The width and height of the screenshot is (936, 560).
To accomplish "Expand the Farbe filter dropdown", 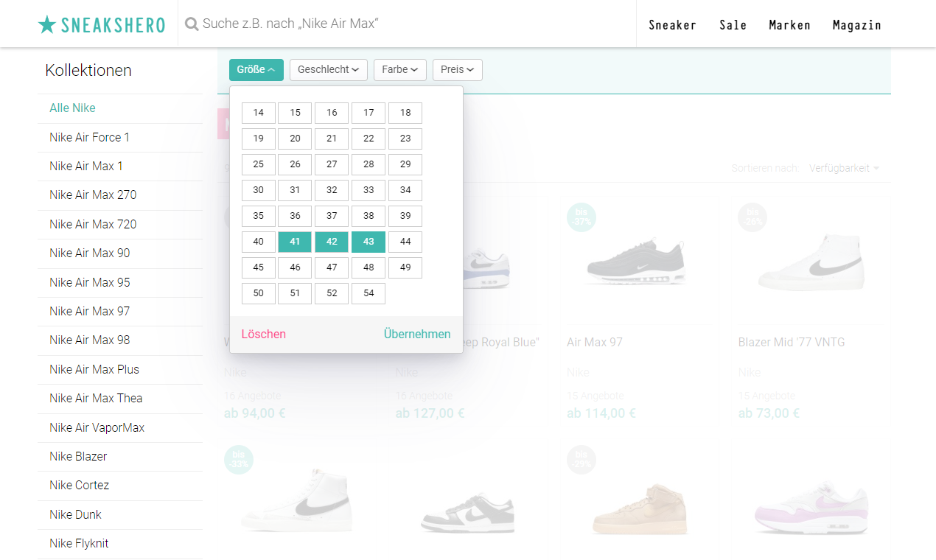I will tap(400, 70).
